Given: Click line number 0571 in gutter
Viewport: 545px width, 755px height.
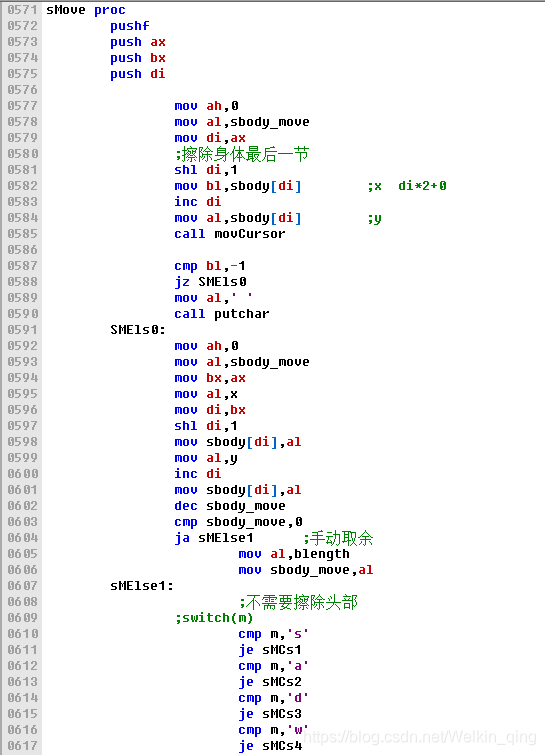Looking at the screenshot, I should click(x=23, y=10).
